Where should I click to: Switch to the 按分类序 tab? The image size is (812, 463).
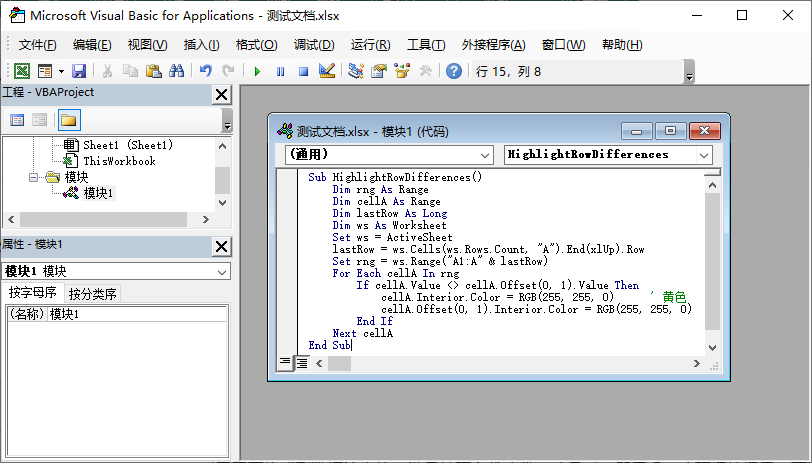92,294
